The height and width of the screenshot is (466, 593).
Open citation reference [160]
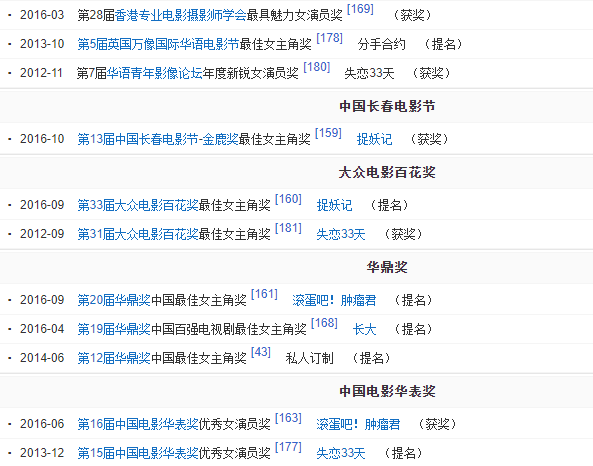tap(288, 199)
